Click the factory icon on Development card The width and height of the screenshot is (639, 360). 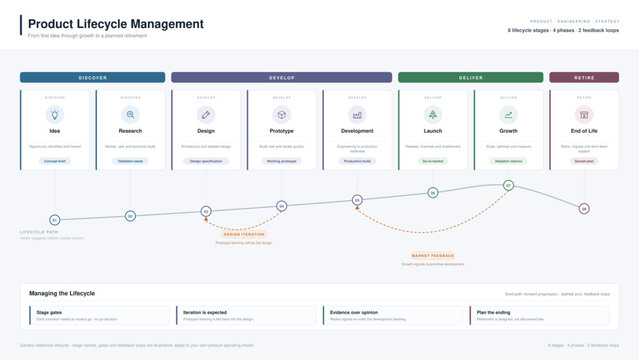point(357,115)
